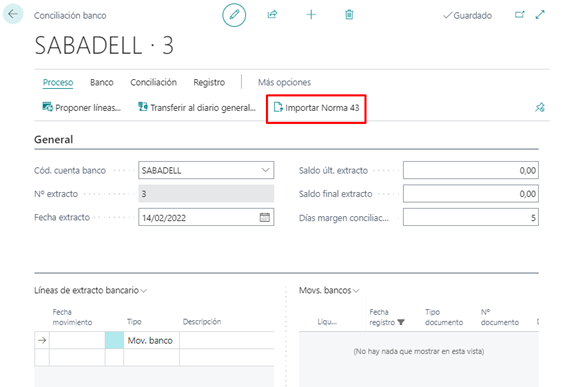The image size is (567, 387).
Task: Switch to the Banco tab
Action: click(102, 82)
